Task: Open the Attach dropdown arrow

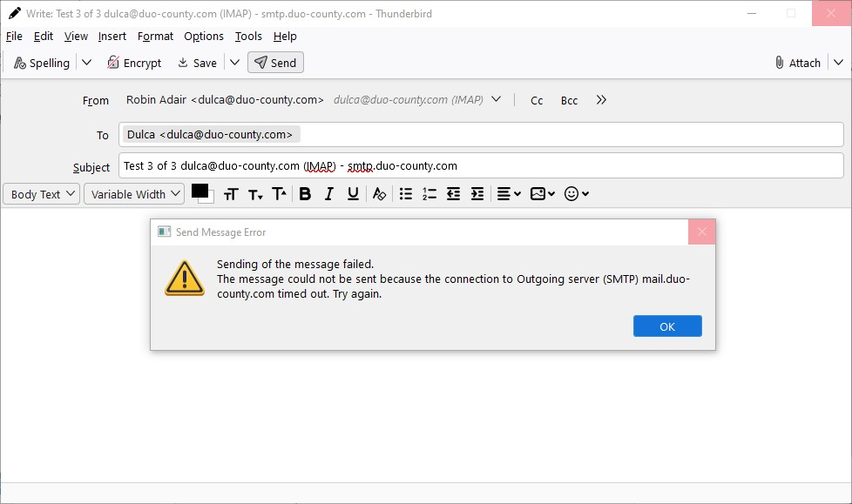Action: pos(838,63)
